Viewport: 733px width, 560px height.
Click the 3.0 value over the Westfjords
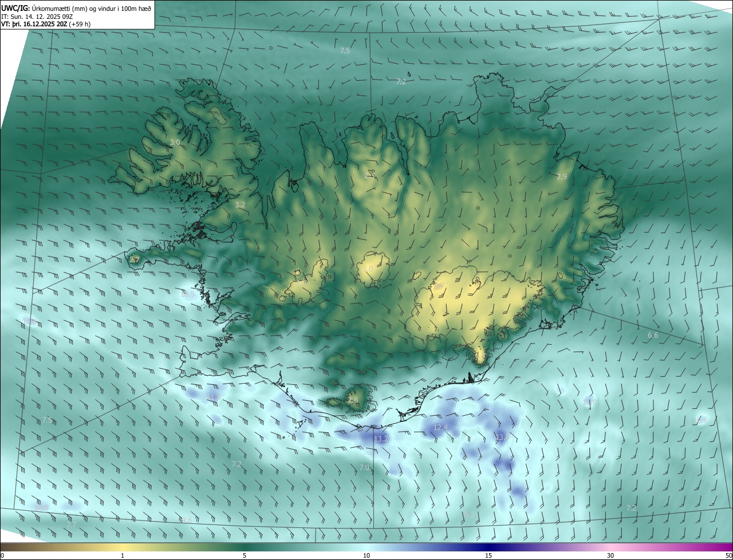point(175,142)
